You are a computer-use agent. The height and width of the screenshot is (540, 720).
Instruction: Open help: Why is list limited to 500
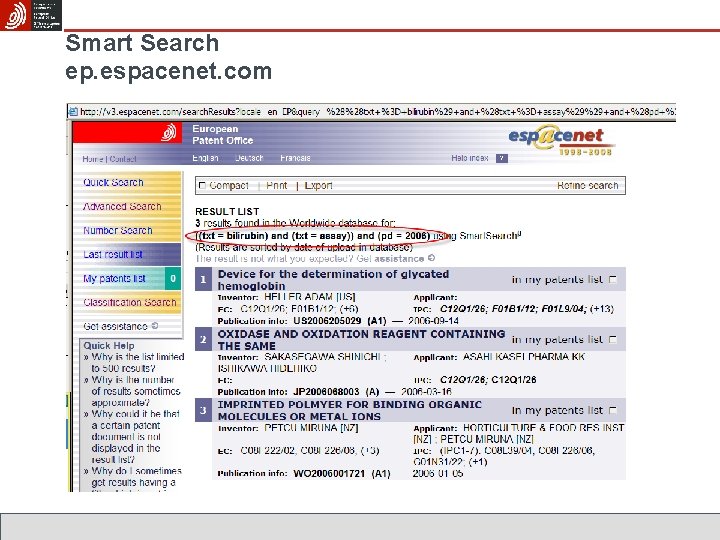(x=137, y=362)
